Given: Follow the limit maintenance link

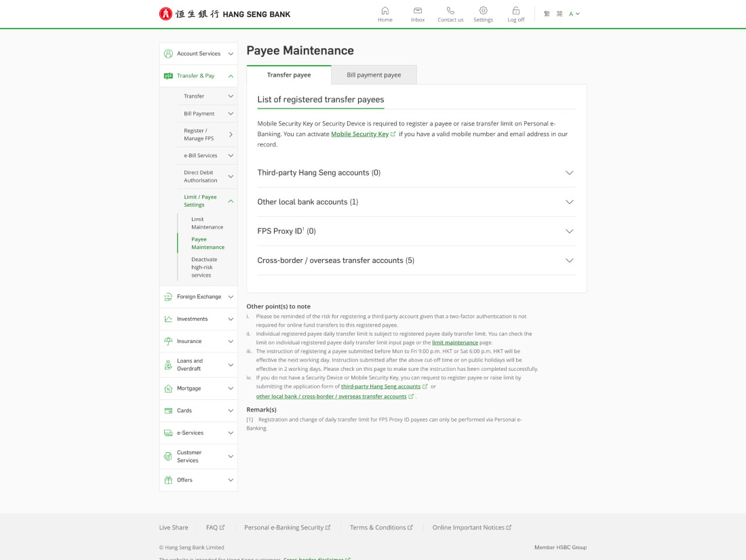Looking at the screenshot, I should [454, 343].
